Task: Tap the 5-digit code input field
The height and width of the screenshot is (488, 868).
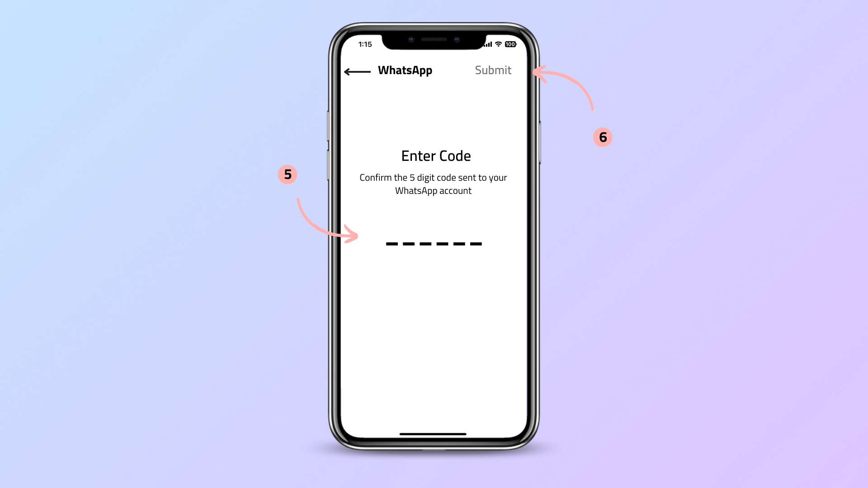Action: point(434,243)
